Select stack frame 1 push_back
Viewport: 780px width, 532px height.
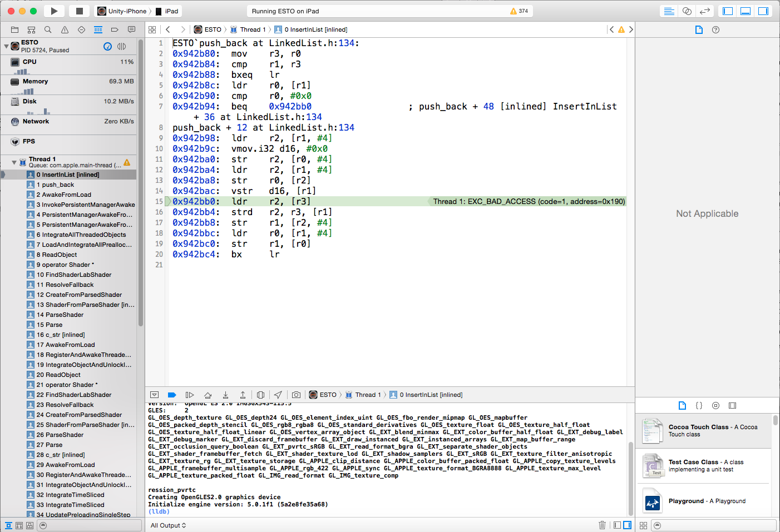tap(68, 185)
